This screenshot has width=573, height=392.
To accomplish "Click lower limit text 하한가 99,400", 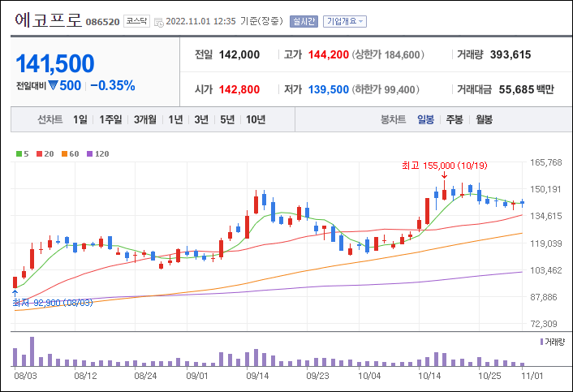I will [x=386, y=89].
